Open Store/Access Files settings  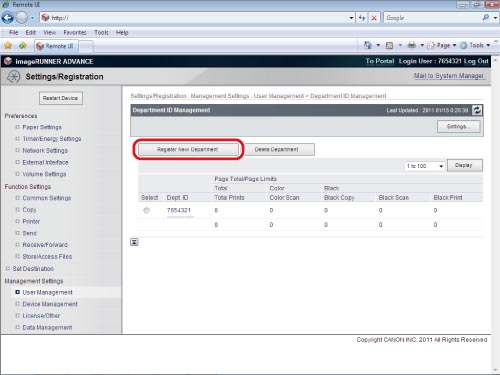click(47, 256)
